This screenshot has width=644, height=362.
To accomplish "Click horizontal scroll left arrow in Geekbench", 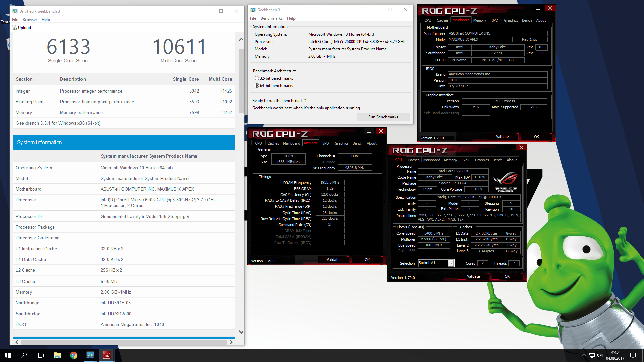I will [x=17, y=342].
